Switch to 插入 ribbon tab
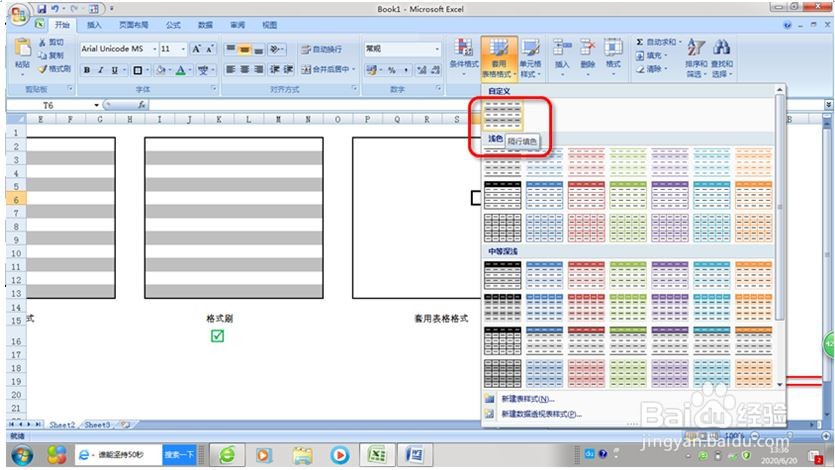The width and height of the screenshot is (835, 470). [94, 25]
